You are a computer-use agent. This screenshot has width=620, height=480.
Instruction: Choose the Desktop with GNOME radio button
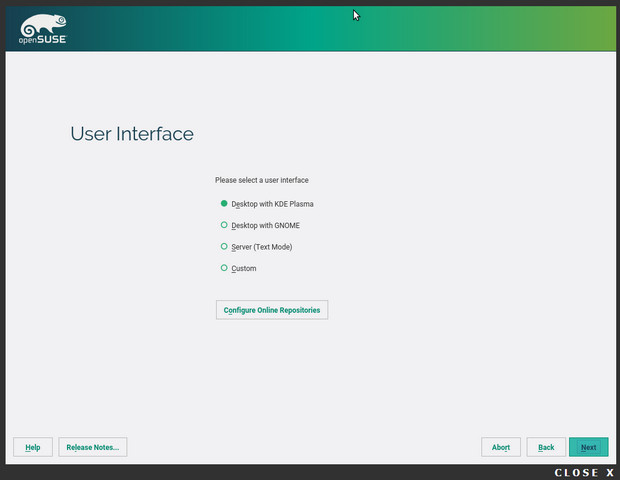click(224, 225)
